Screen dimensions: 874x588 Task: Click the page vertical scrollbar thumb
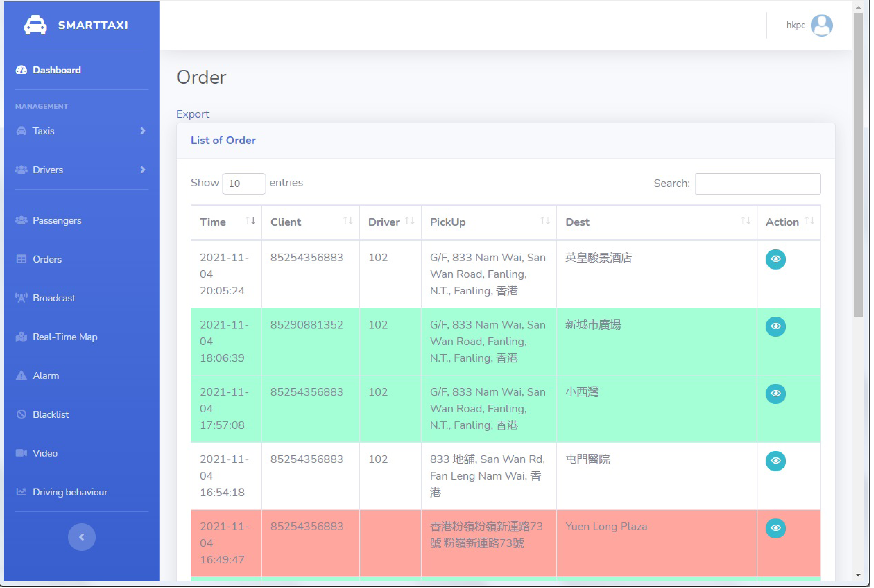coord(858,165)
